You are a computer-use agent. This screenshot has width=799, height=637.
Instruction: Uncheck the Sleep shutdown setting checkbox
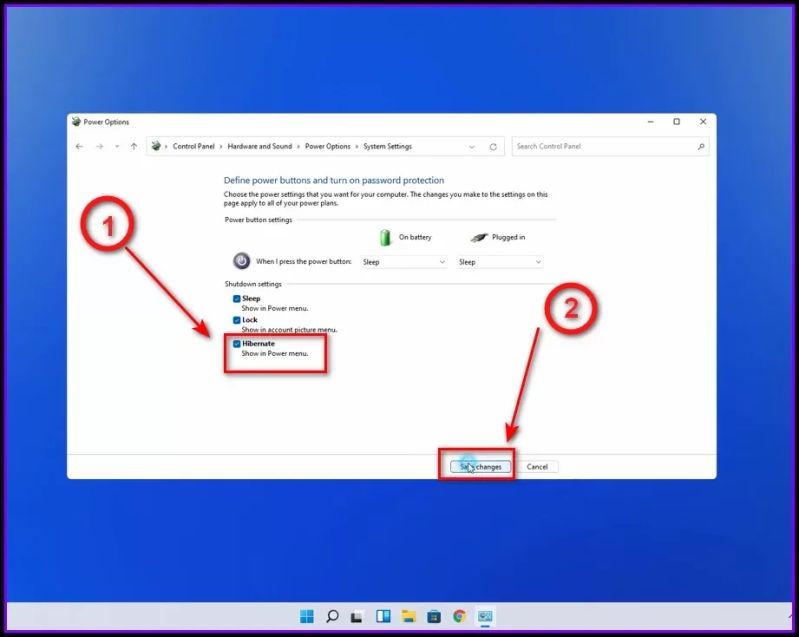[236, 299]
